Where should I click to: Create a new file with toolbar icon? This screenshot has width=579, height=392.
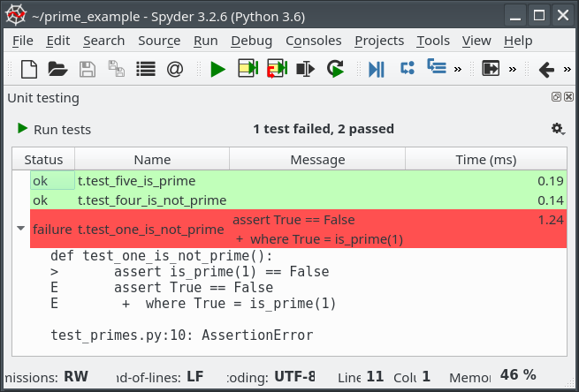tap(29, 69)
